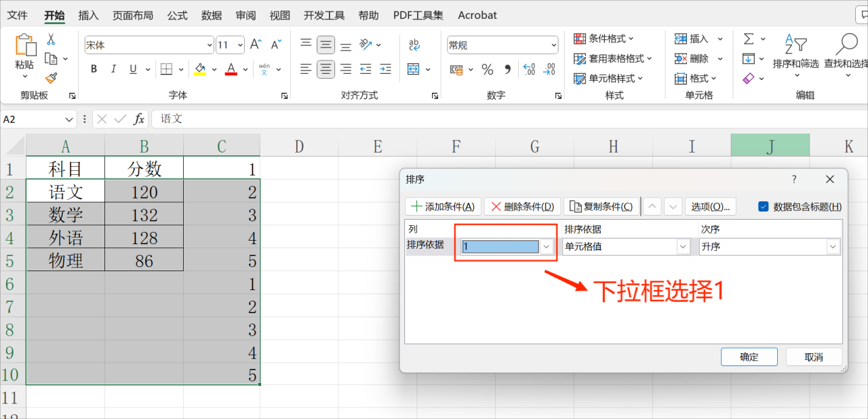Screen dimensions: 868x419
Task: Select column D header
Action: [299, 146]
